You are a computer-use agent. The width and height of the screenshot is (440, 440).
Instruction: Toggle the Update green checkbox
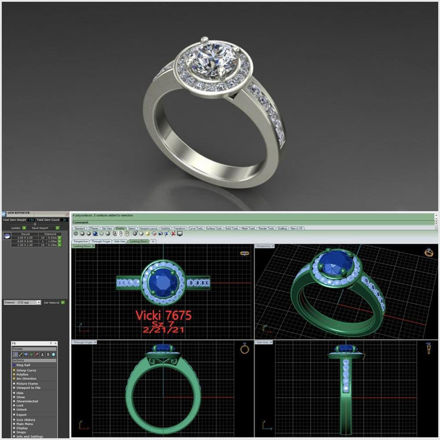24,228
